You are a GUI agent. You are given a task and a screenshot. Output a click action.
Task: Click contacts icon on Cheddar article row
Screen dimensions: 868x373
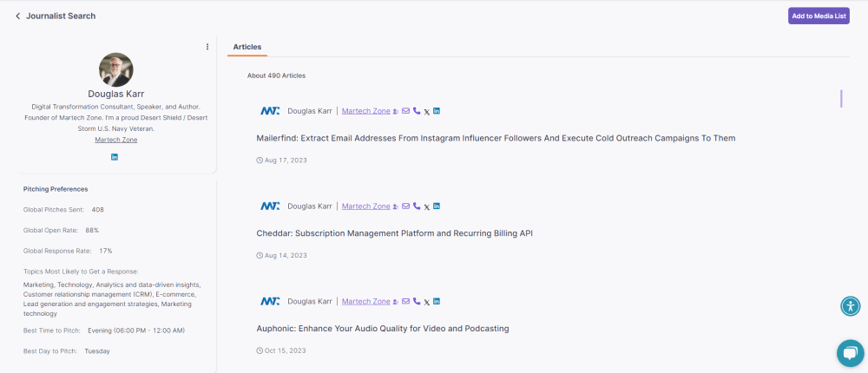(396, 206)
